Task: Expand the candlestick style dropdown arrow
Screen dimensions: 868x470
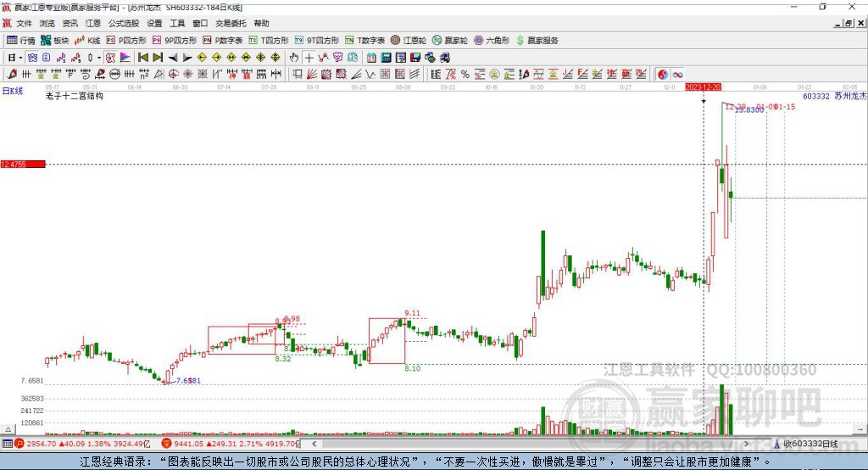Action: (x=99, y=58)
